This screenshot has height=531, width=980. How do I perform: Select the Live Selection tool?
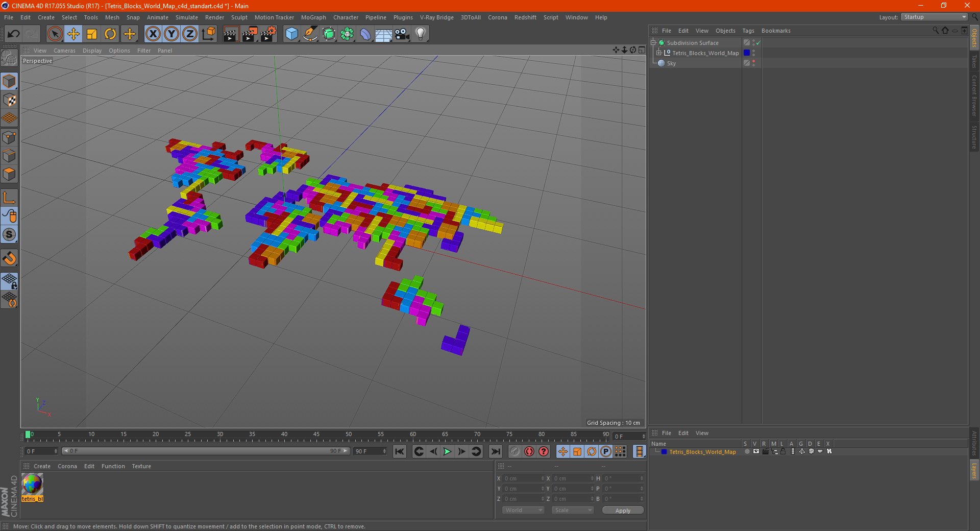pyautogui.click(x=55, y=34)
